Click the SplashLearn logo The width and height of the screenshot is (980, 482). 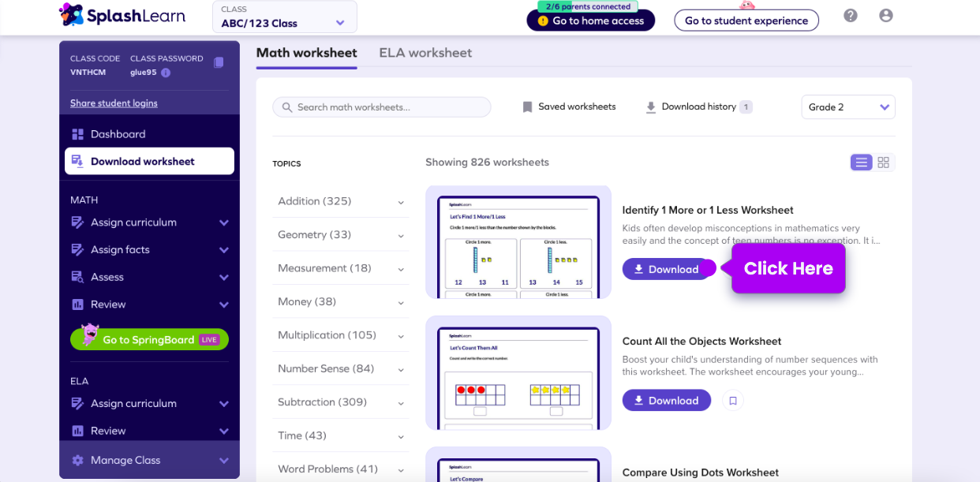[122, 15]
